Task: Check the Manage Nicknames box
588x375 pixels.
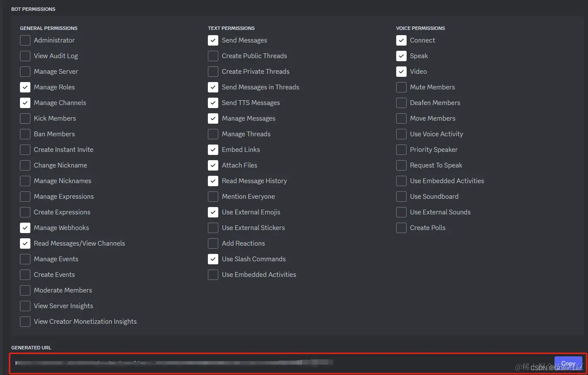Action: click(x=25, y=181)
